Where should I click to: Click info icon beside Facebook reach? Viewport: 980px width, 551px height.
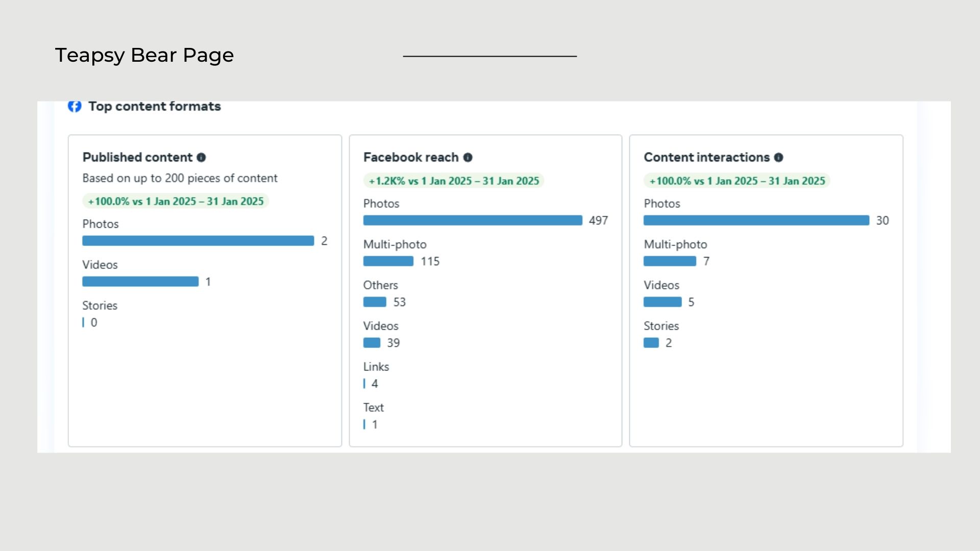tap(468, 158)
